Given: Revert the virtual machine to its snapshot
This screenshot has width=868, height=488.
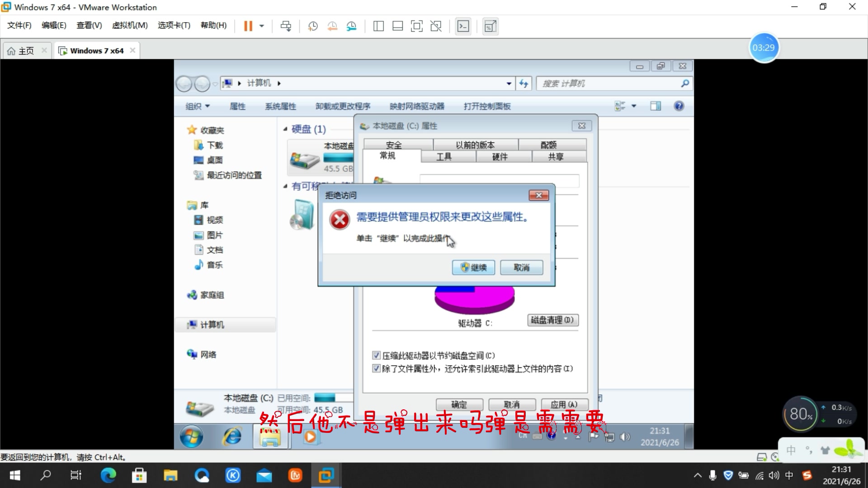Looking at the screenshot, I should pos(332,26).
